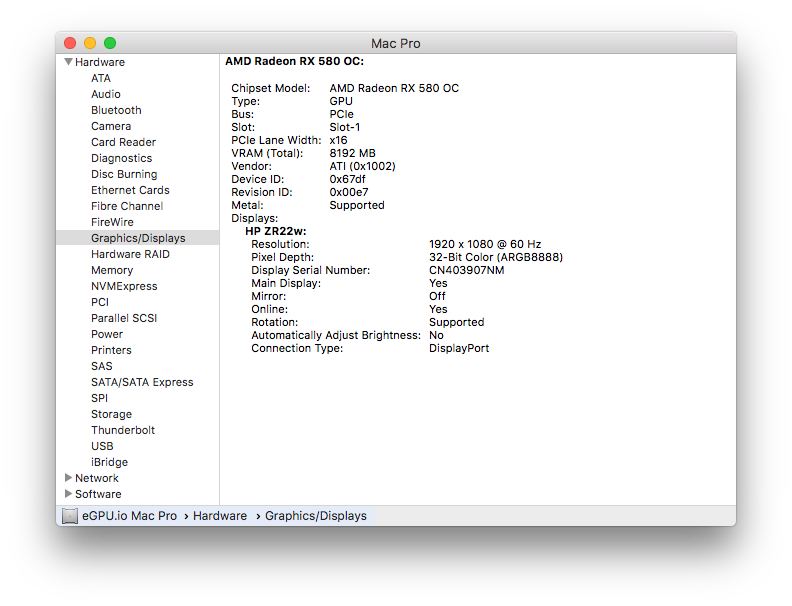Screen dimensions: 792x606
Task: Show Memory information
Action: 112,270
